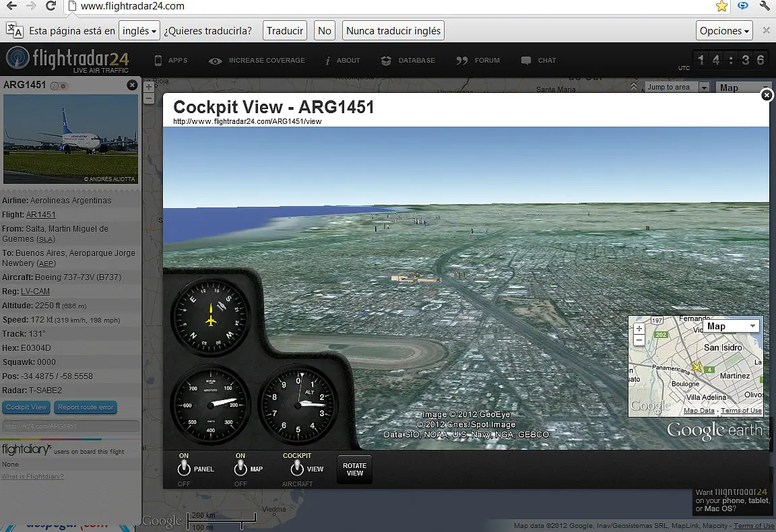Open the SLA airport link
This screenshot has height=532, width=776.
[x=46, y=240]
